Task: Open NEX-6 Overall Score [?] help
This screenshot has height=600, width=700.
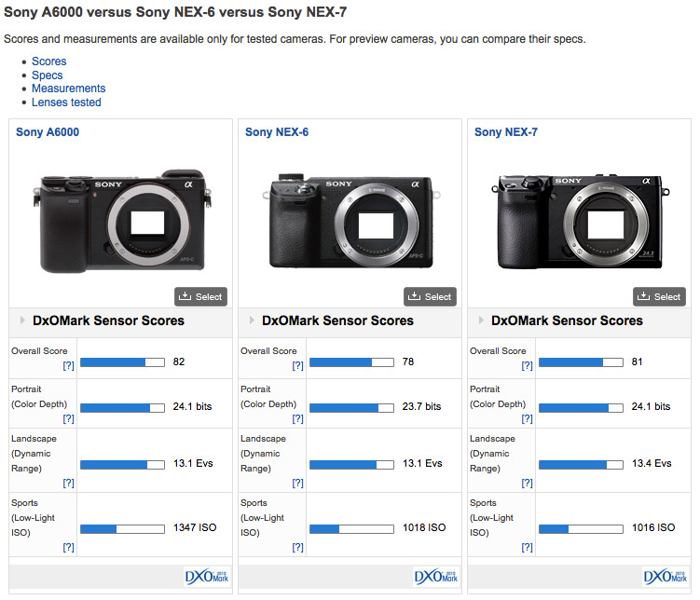Action: click(x=297, y=366)
